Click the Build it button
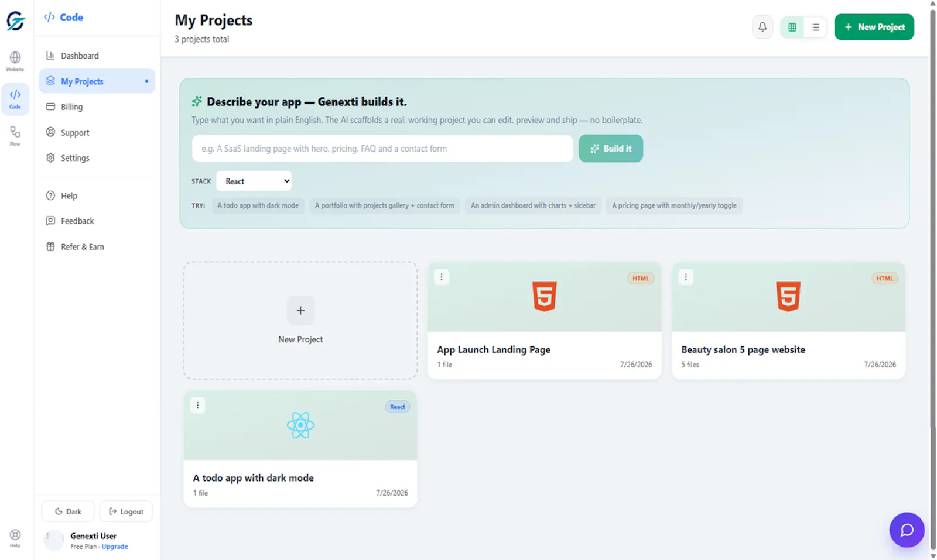937x560 pixels. click(611, 149)
